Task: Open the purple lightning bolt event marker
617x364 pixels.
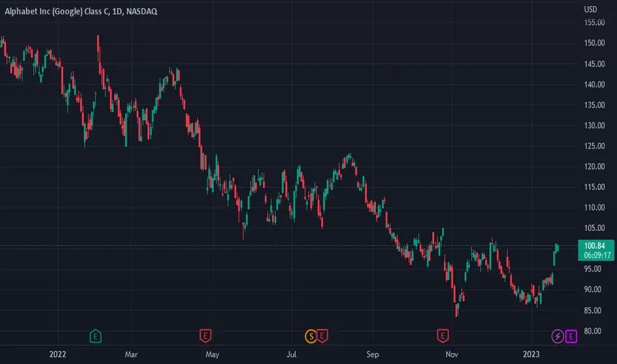Action: coord(557,336)
